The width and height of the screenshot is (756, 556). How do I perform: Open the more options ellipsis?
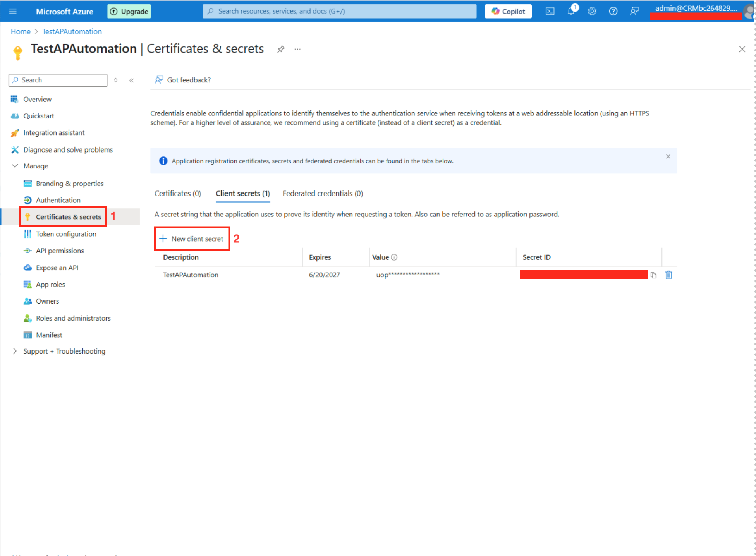tap(297, 49)
